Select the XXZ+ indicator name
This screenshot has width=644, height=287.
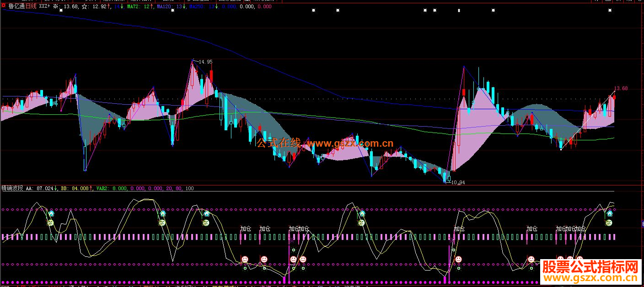pyautogui.click(x=45, y=6)
